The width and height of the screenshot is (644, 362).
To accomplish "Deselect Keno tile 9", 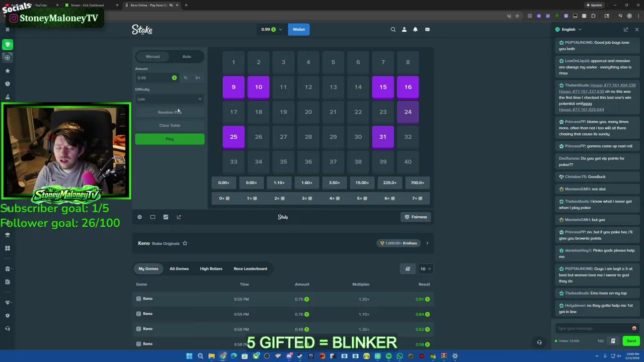I will click(x=233, y=87).
